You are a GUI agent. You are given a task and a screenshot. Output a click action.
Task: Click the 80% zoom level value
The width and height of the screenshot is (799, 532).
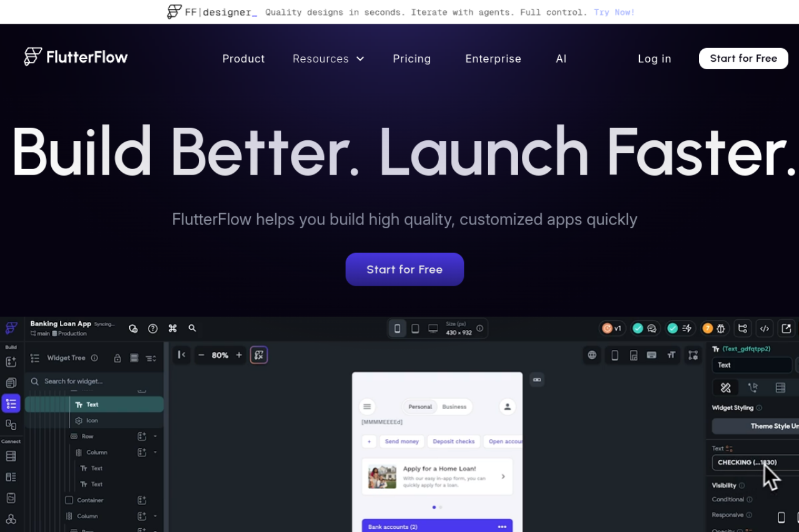[x=220, y=355]
